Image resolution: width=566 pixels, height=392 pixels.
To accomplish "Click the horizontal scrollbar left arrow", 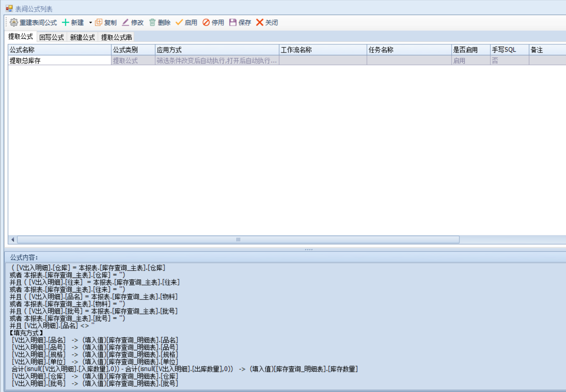I will click(12, 240).
